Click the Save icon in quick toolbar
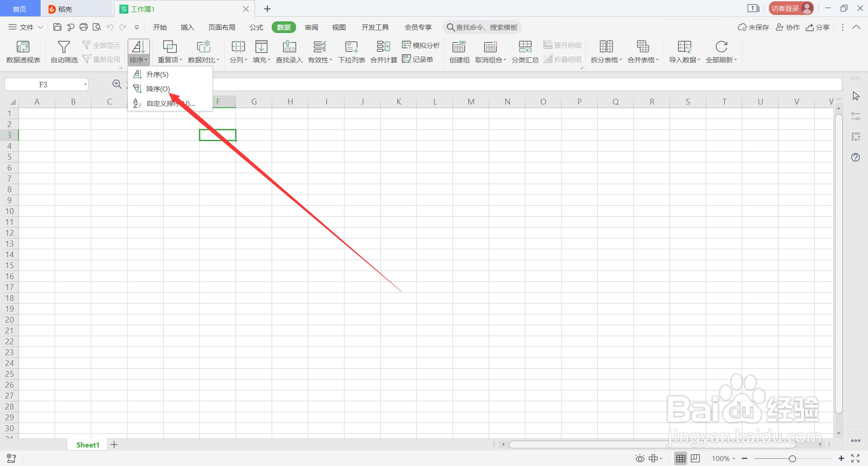868x466 pixels. 57,27
